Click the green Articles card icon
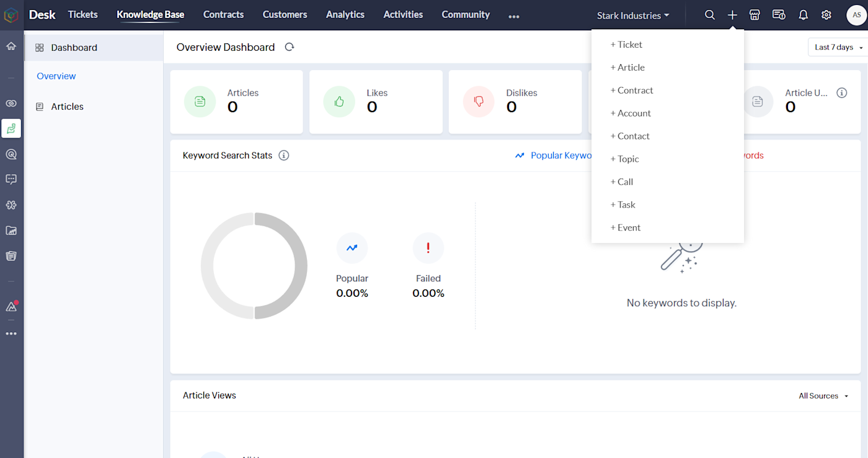 (200, 102)
